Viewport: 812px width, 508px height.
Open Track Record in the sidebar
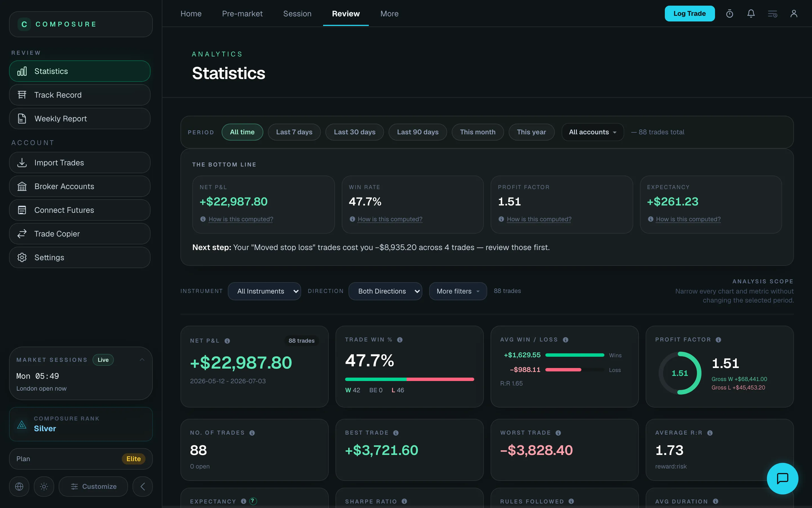point(80,95)
